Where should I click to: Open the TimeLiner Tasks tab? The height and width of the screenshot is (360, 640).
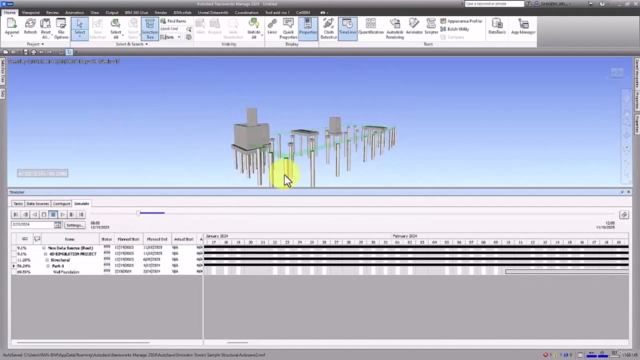(18, 203)
